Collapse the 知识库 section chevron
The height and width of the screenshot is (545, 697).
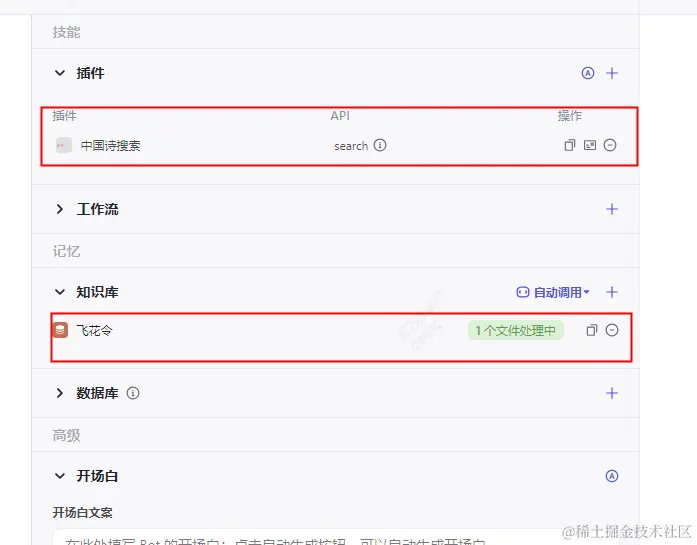point(60,292)
